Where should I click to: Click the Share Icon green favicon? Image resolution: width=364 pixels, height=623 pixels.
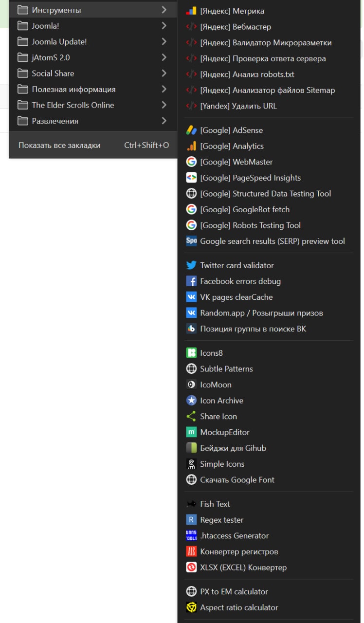[x=191, y=416]
